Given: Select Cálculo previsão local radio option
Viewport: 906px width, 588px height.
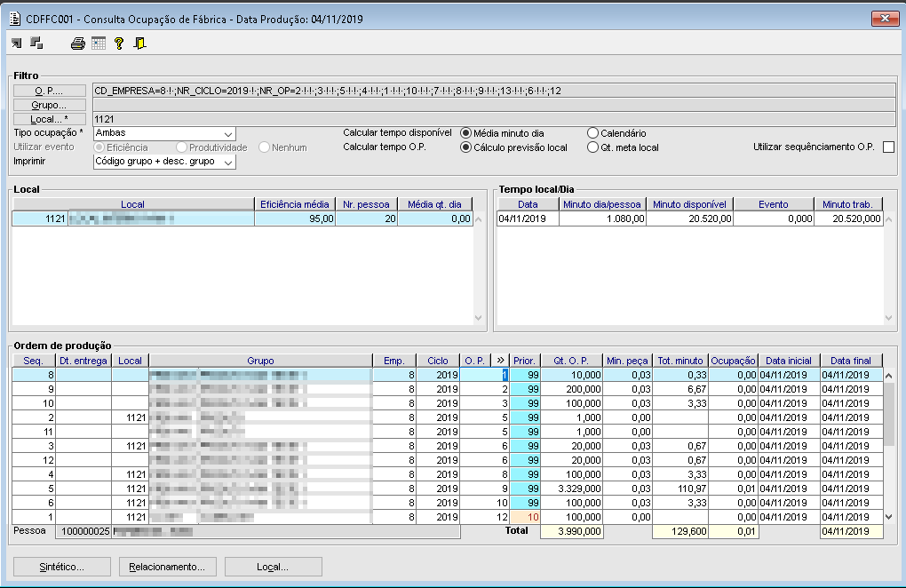Looking at the screenshot, I should [x=465, y=147].
